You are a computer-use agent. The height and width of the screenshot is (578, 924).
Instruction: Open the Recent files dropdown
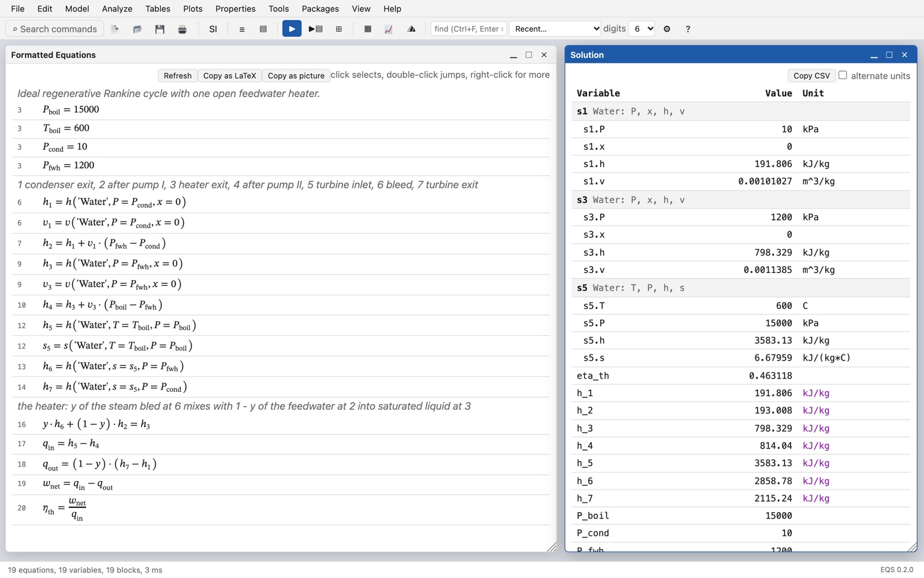click(x=555, y=29)
